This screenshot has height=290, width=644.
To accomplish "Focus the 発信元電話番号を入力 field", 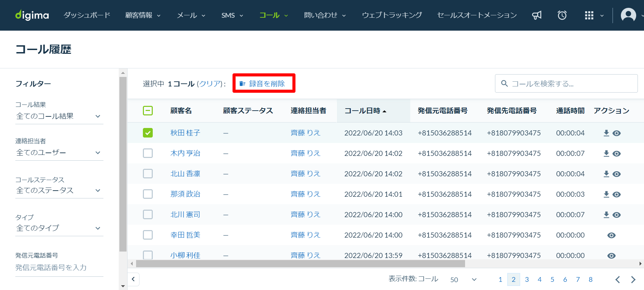I will (x=59, y=268).
